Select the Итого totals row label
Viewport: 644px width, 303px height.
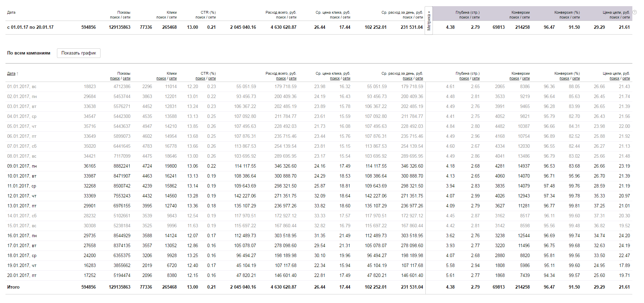coord(13,287)
